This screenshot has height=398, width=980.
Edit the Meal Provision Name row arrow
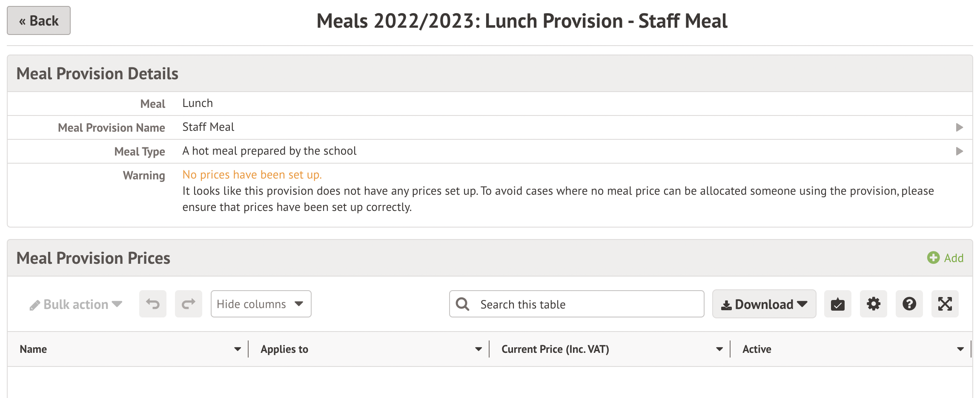(960, 127)
